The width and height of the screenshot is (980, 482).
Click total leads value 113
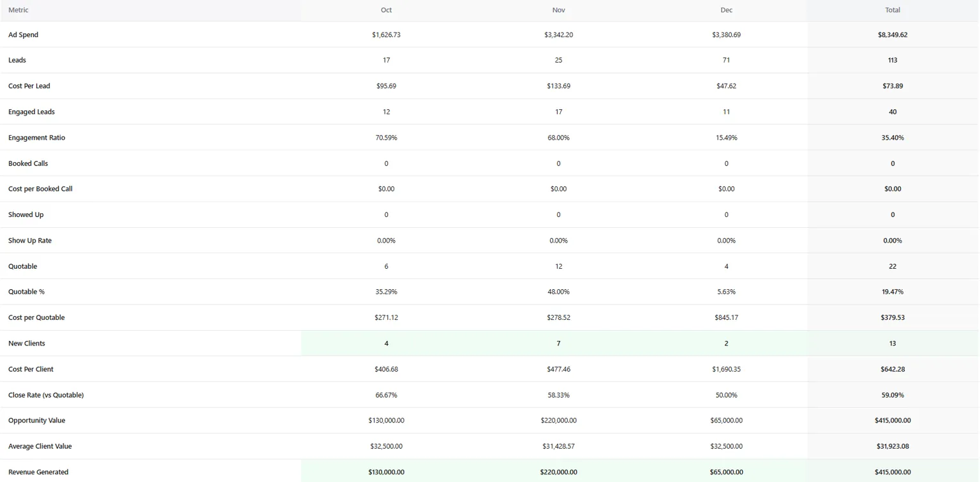(893, 61)
